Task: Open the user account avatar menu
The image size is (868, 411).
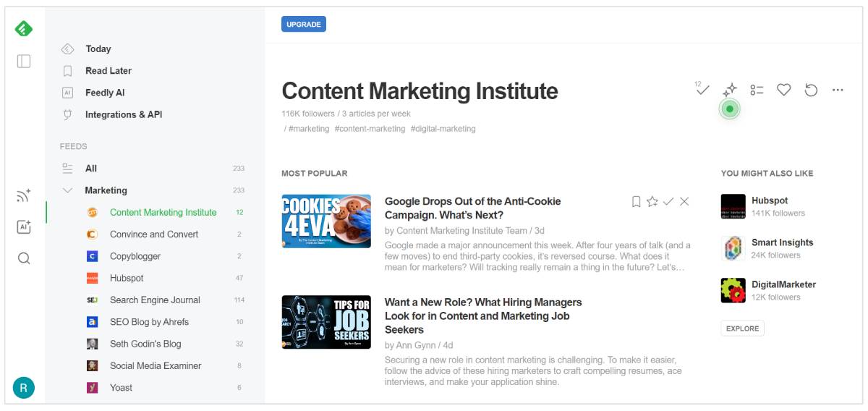Action: point(24,388)
